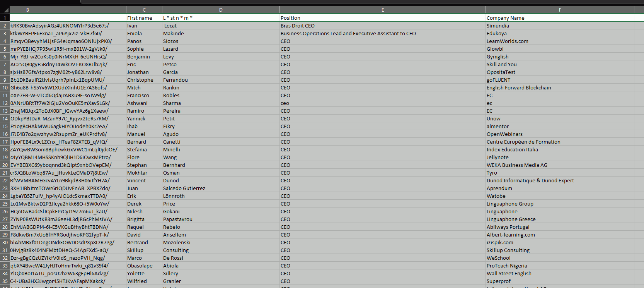
Task: Click the 'English Forward Blockchain' cell
Action: click(x=560, y=87)
